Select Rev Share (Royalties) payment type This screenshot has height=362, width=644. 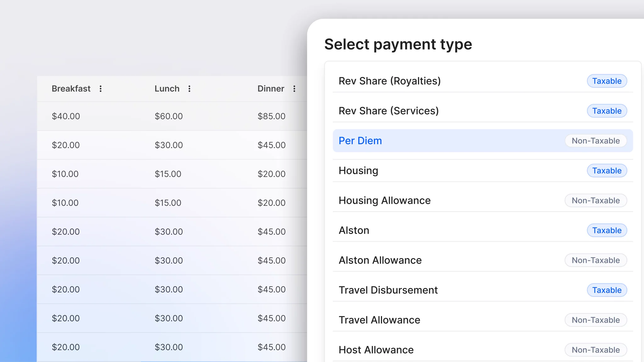(x=483, y=81)
